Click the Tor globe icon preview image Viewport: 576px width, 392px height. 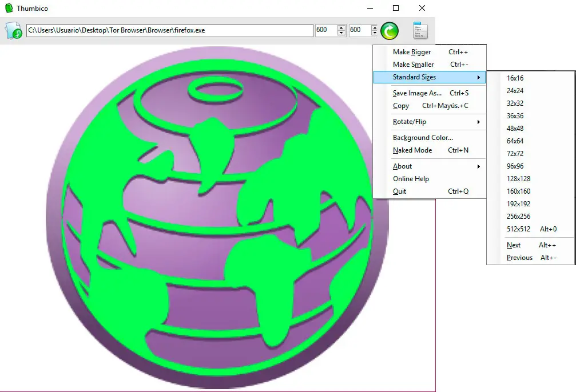pyautogui.click(x=217, y=217)
